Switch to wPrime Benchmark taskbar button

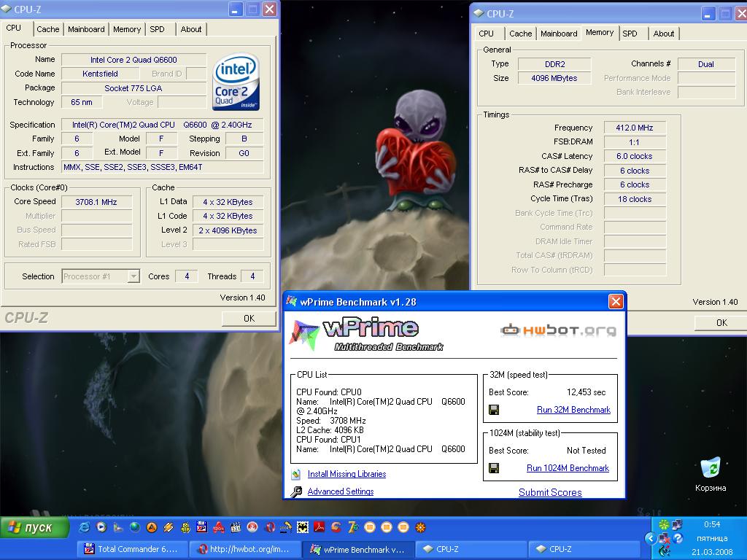pos(358,549)
